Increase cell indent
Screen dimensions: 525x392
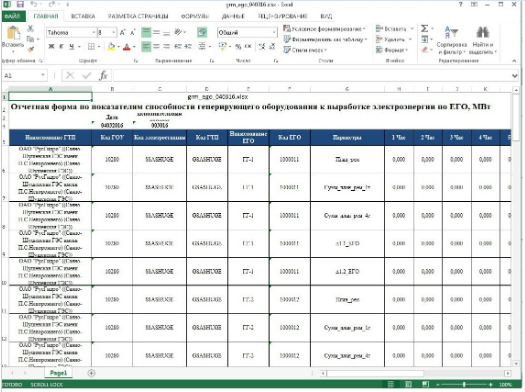tap(188, 47)
